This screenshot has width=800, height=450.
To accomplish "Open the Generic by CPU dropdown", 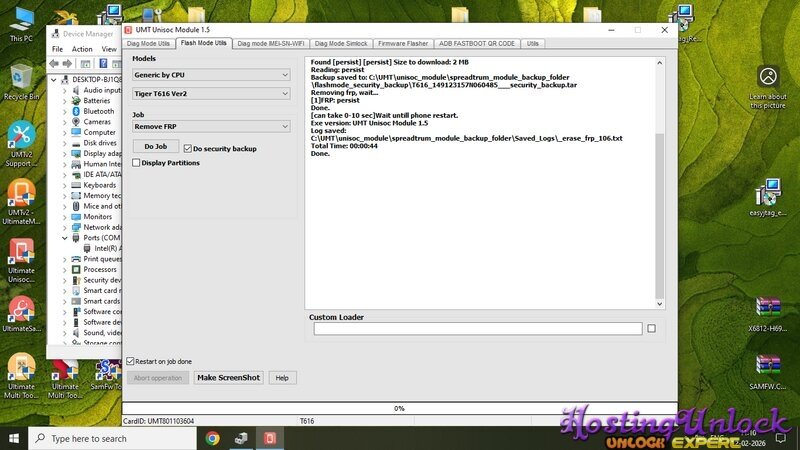I will 211,74.
